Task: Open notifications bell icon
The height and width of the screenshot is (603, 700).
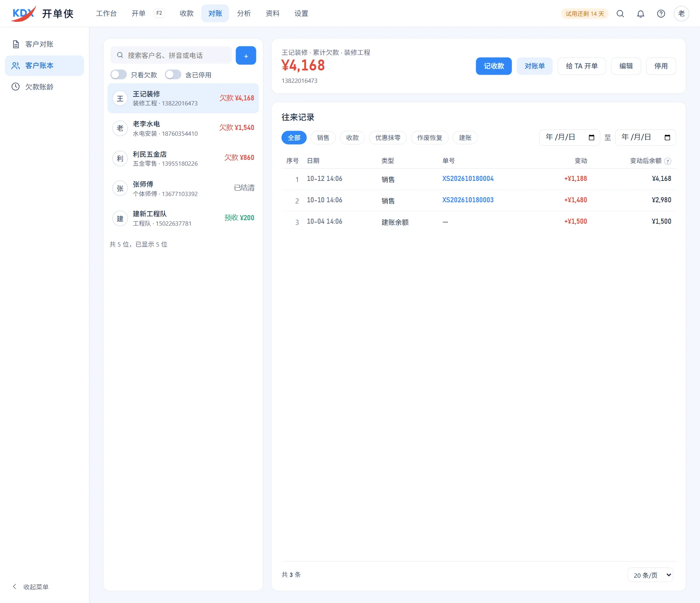Action: tap(640, 14)
